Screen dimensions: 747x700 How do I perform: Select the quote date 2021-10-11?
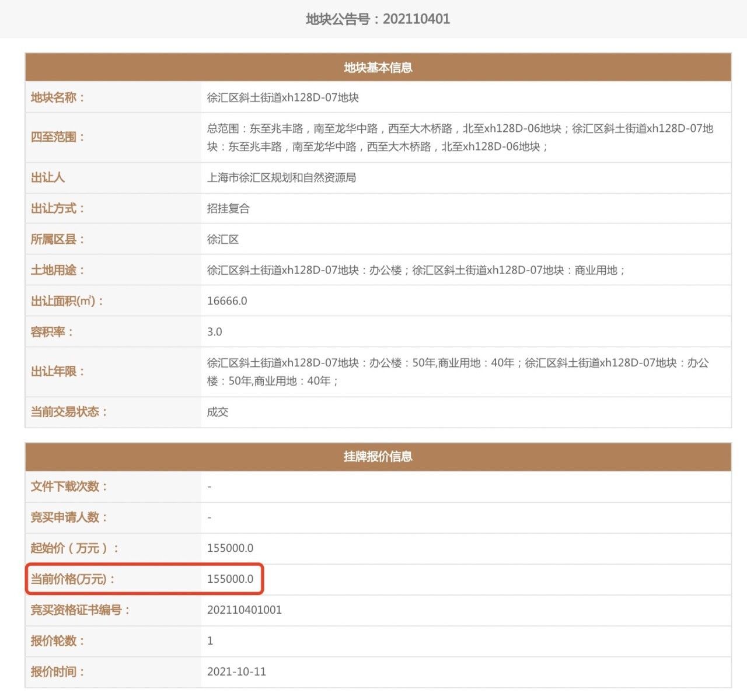coord(236,672)
